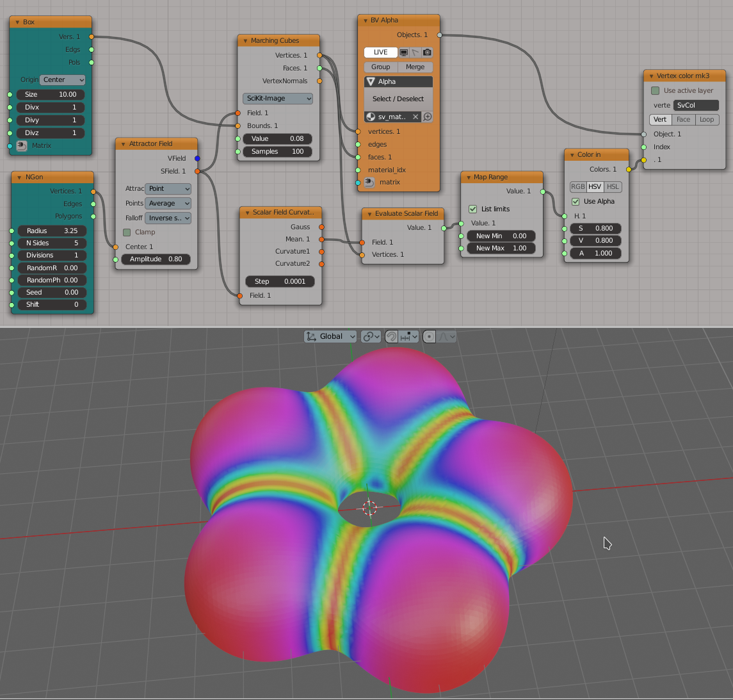Toggle snapping magnet icon in viewport header
Image resolution: width=733 pixels, height=700 pixels.
[x=392, y=336]
